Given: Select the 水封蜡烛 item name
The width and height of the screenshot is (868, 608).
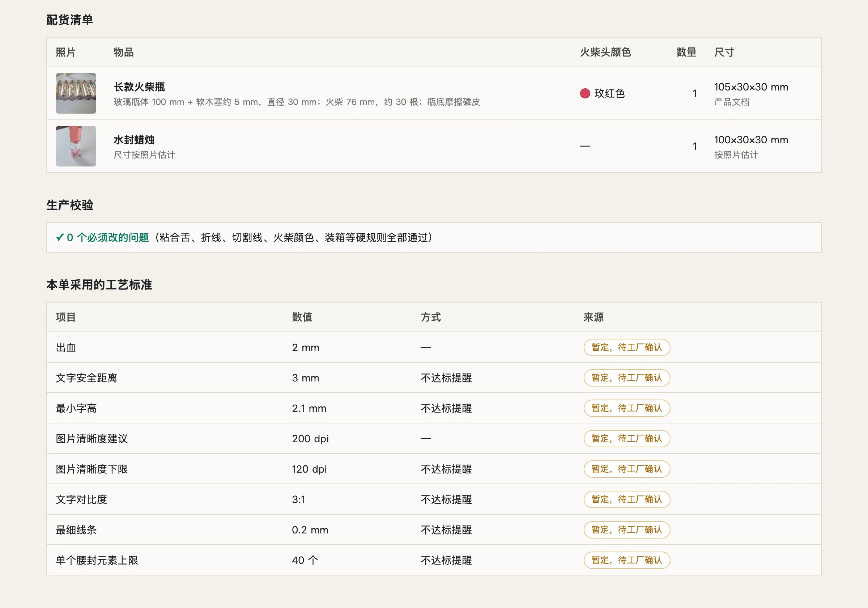Looking at the screenshot, I should 134,140.
